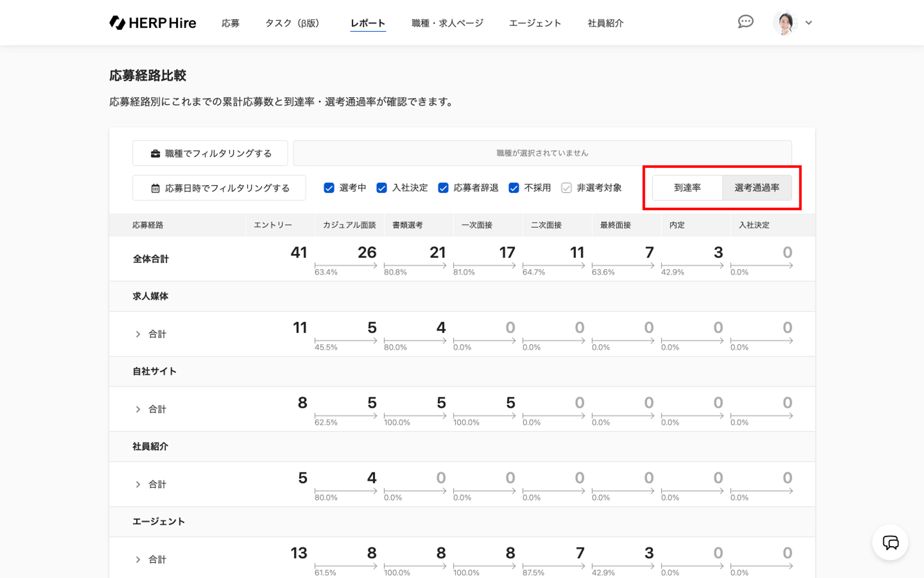
Task: Click the empty job type selection field
Action: [542, 153]
